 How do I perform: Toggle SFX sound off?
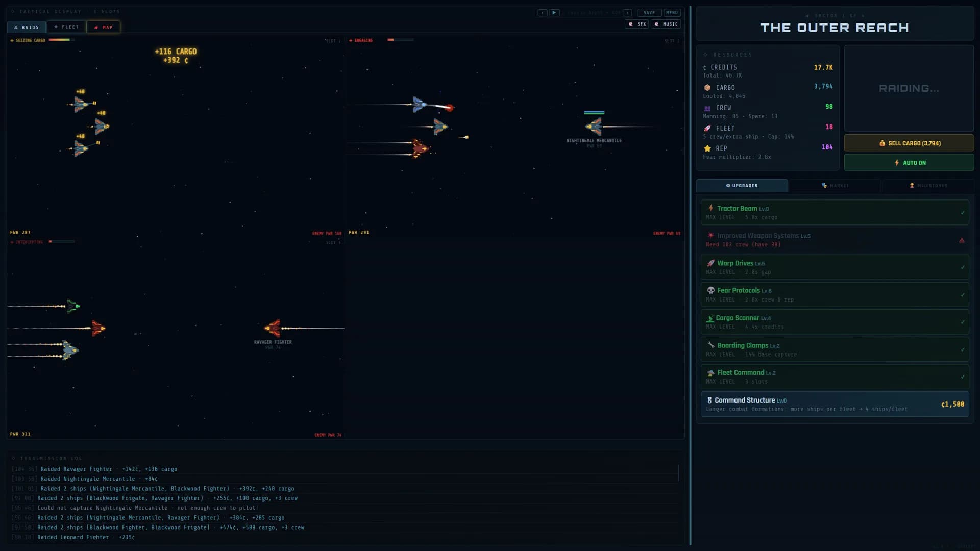pyautogui.click(x=637, y=24)
